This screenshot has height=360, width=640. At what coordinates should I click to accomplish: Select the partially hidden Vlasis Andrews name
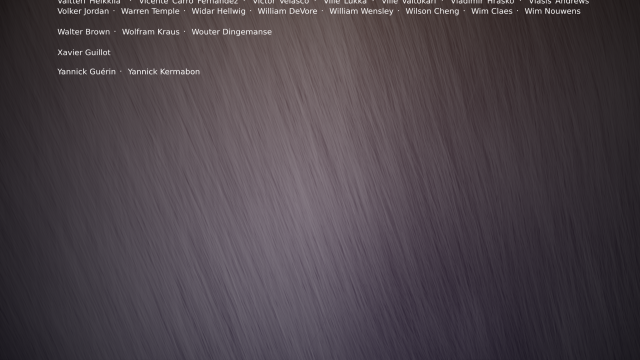click(x=559, y=2)
